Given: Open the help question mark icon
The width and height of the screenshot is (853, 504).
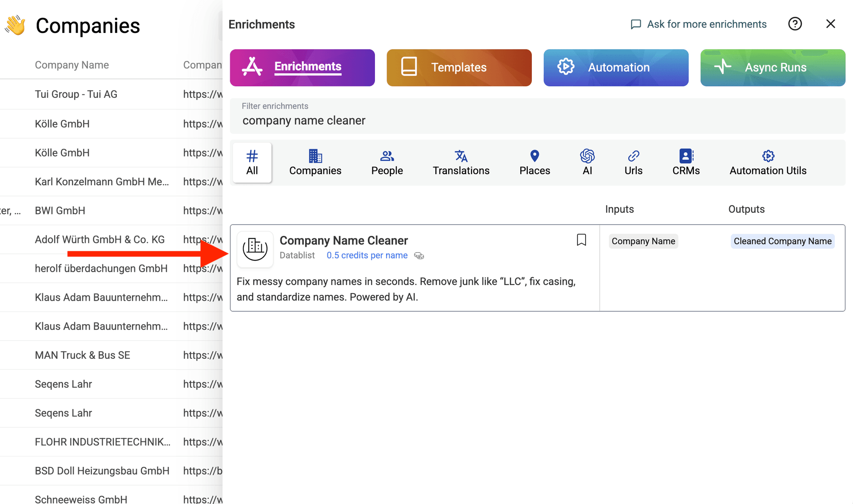Looking at the screenshot, I should click(x=795, y=24).
